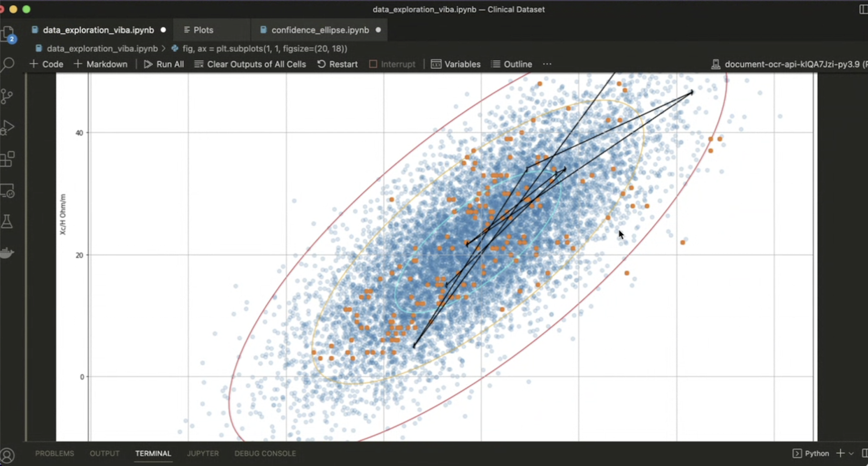Open the Docker sidebar icon
Viewport: 868px width, 466px height.
[x=7, y=253]
